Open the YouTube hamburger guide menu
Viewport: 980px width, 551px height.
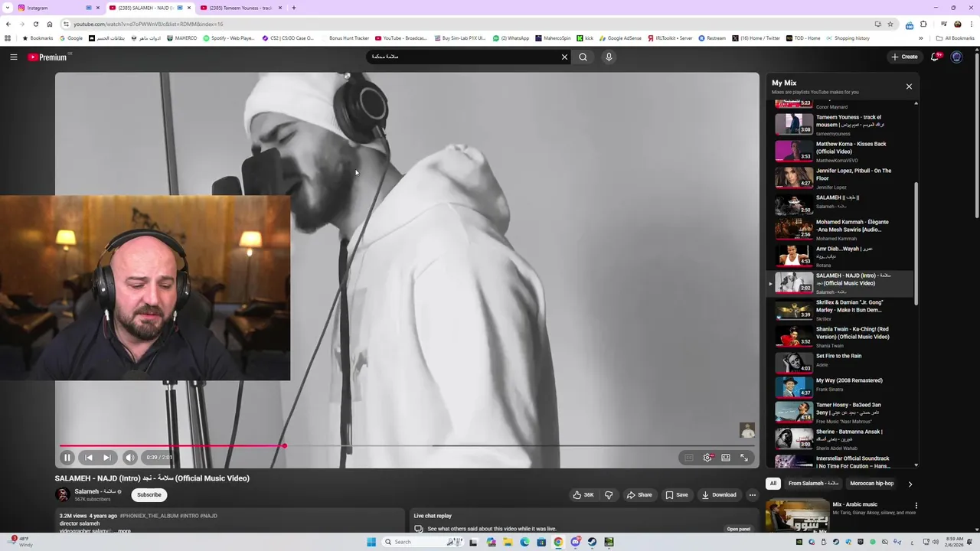[13, 57]
